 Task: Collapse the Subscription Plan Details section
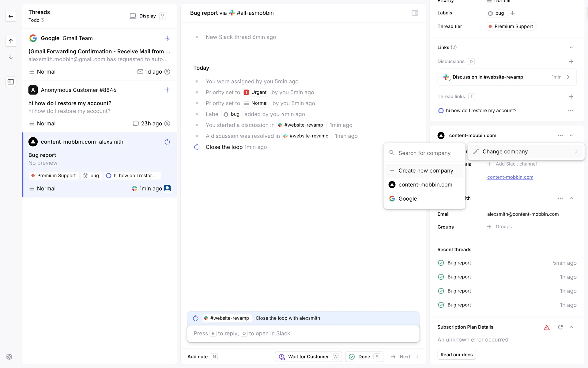point(571,327)
